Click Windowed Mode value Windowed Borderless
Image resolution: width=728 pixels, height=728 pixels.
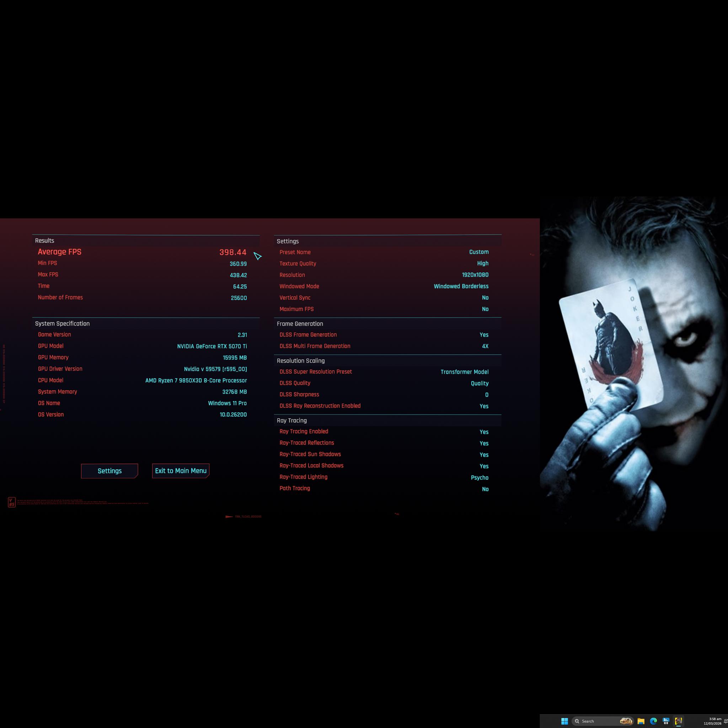(x=461, y=287)
